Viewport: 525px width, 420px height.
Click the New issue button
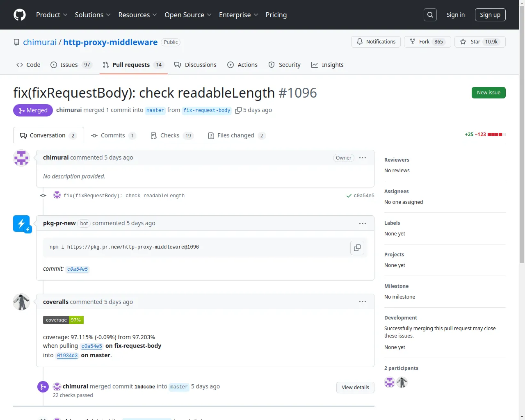tap(488, 93)
